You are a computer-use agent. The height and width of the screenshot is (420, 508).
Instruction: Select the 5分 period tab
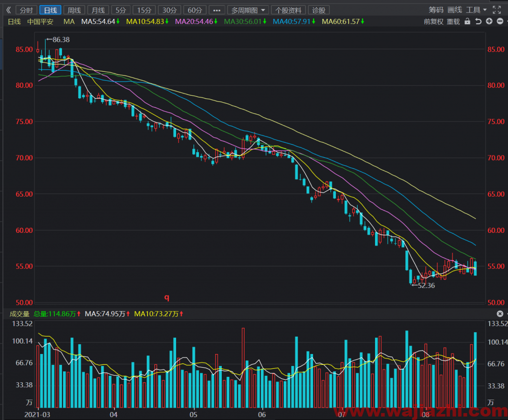click(x=121, y=10)
